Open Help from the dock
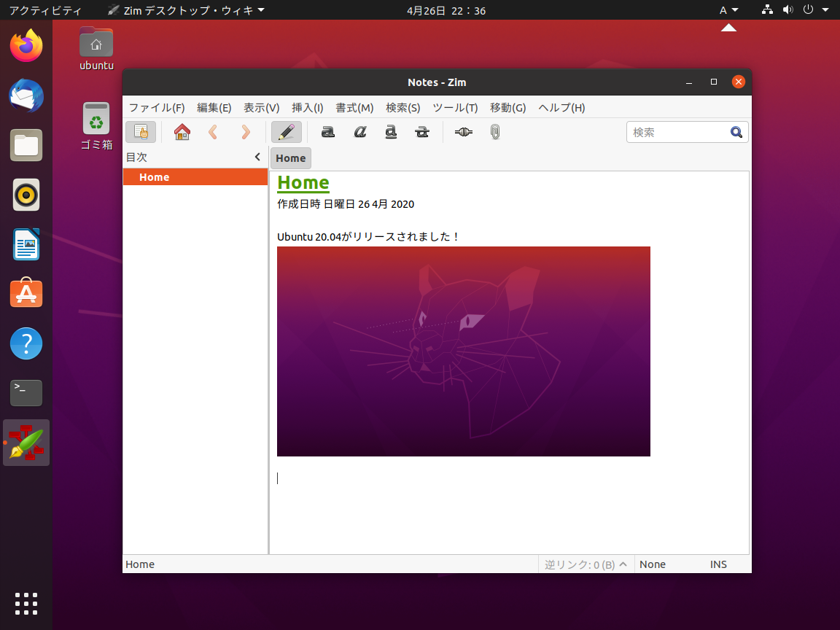The height and width of the screenshot is (630, 840). point(26,343)
